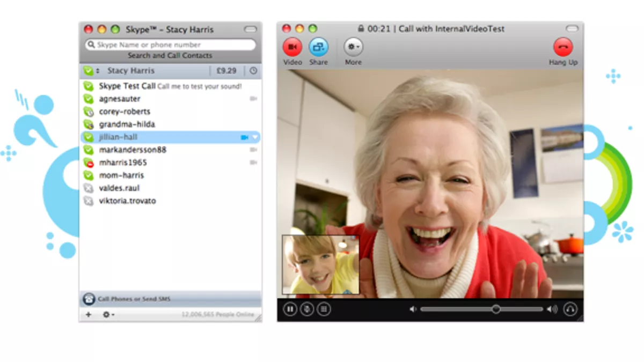The height and width of the screenshot is (362, 644).
Task: Open the dial pad icon in call bar
Action: click(323, 309)
